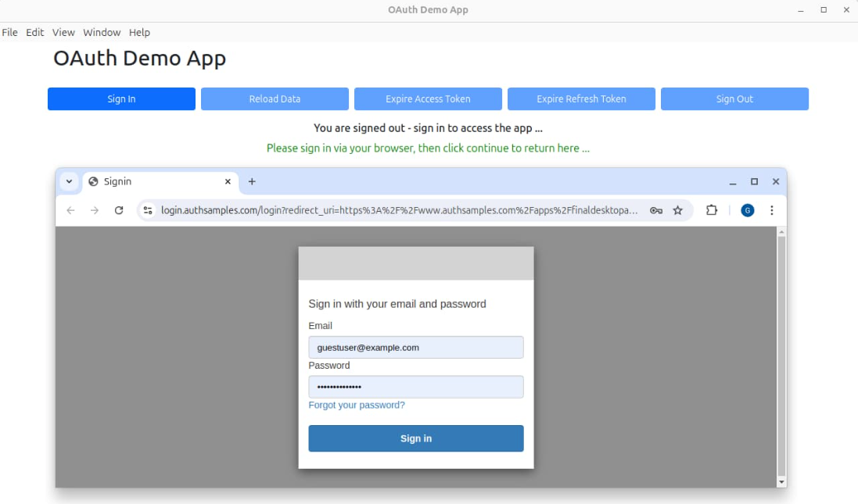
Task: Click the top Sign In button
Action: click(x=121, y=99)
